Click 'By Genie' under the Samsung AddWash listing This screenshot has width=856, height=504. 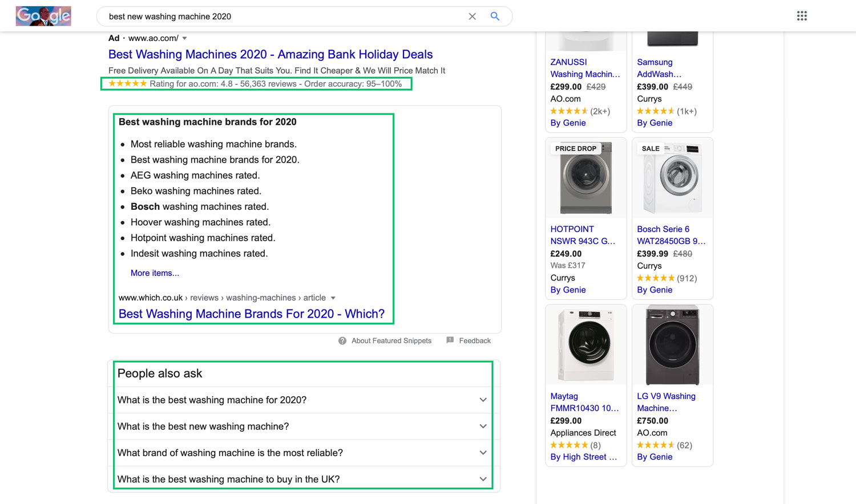655,123
